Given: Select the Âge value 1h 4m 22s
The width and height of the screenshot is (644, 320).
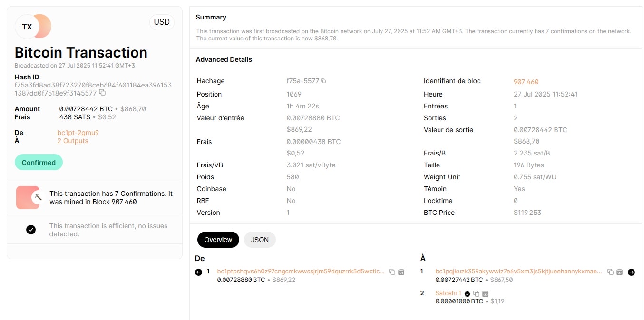Looking at the screenshot, I should (x=302, y=106).
